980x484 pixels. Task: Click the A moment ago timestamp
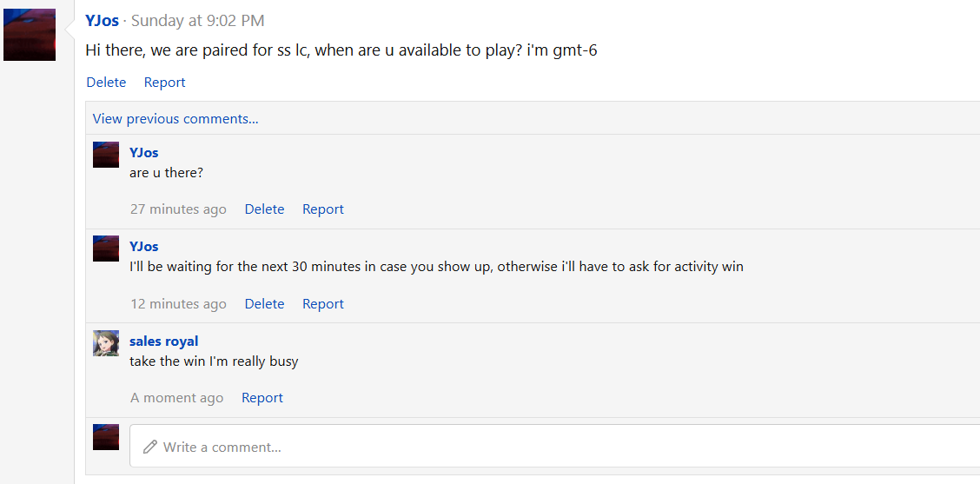176,398
